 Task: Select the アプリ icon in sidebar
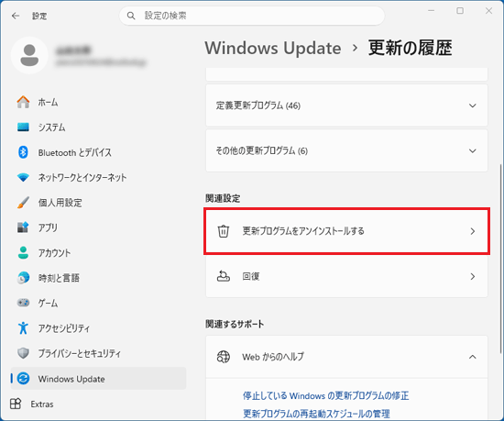tap(23, 227)
